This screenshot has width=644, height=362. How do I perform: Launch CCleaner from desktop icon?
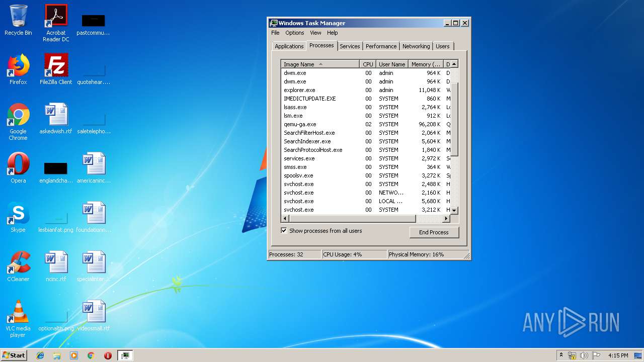tap(18, 266)
